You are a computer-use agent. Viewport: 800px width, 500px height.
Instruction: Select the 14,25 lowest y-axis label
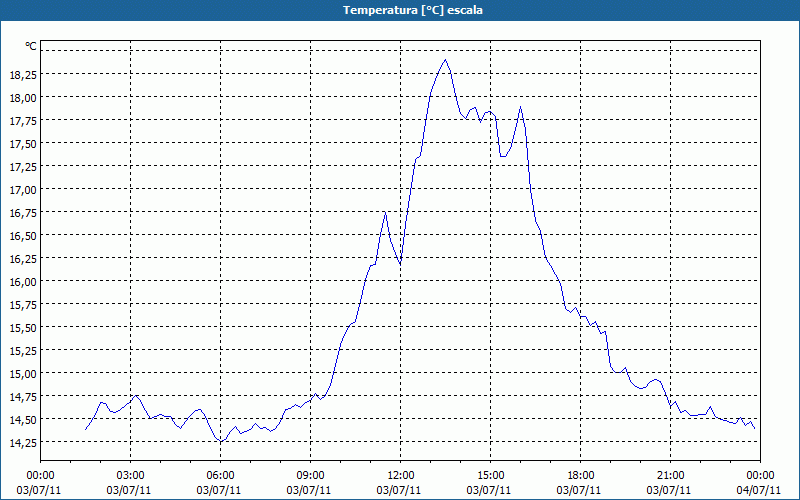tap(23, 442)
